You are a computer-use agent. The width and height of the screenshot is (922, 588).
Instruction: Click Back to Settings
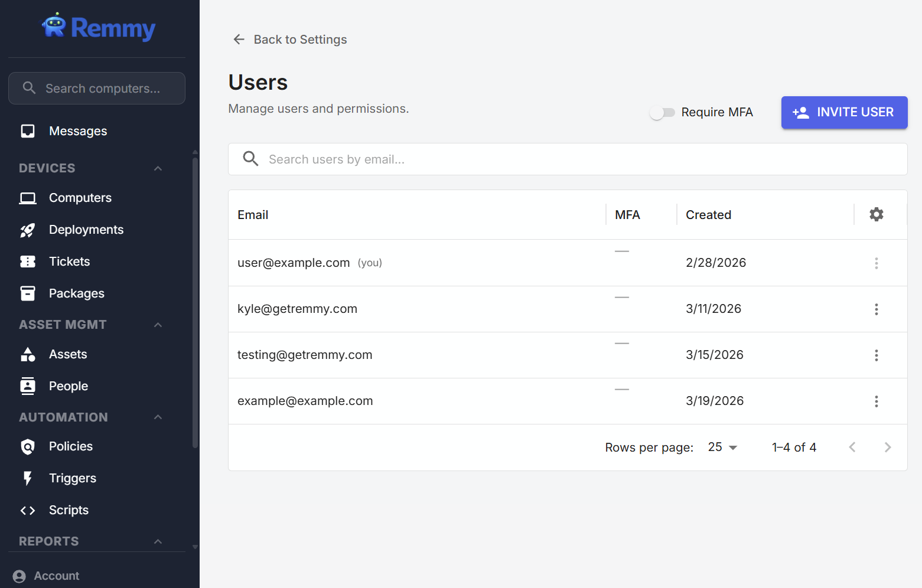pos(289,39)
